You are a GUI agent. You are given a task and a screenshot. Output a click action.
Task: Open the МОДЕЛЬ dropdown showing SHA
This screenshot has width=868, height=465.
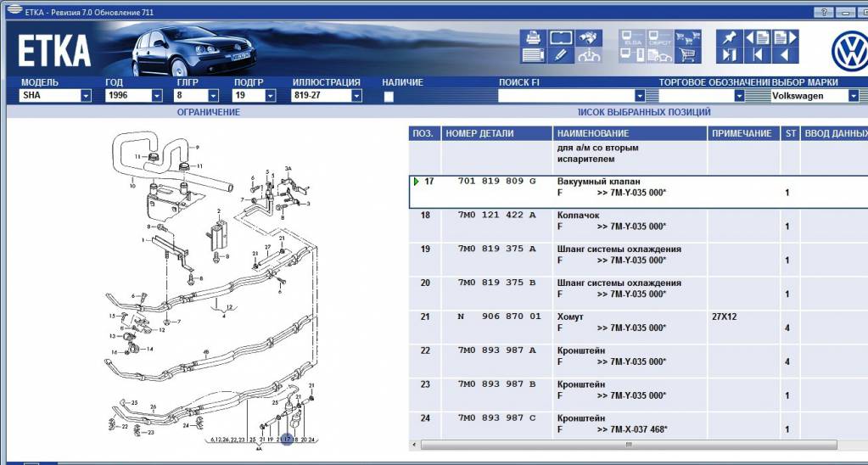[x=86, y=97]
